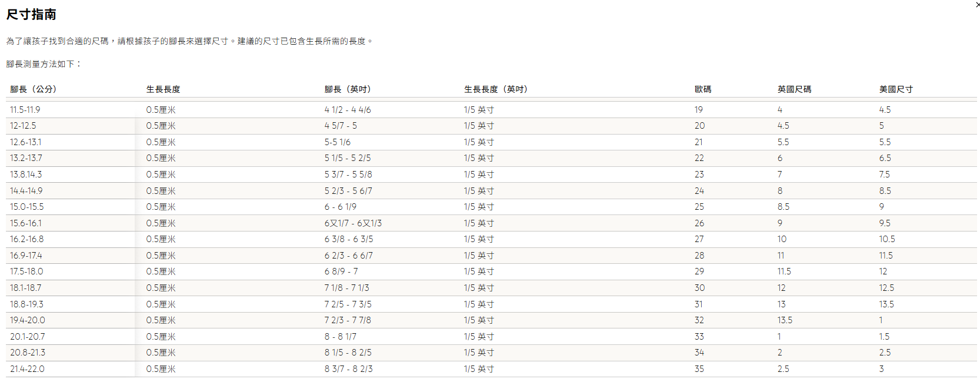Select foot length cell 19.4-20.0
The width and height of the screenshot is (980, 379).
(x=27, y=320)
